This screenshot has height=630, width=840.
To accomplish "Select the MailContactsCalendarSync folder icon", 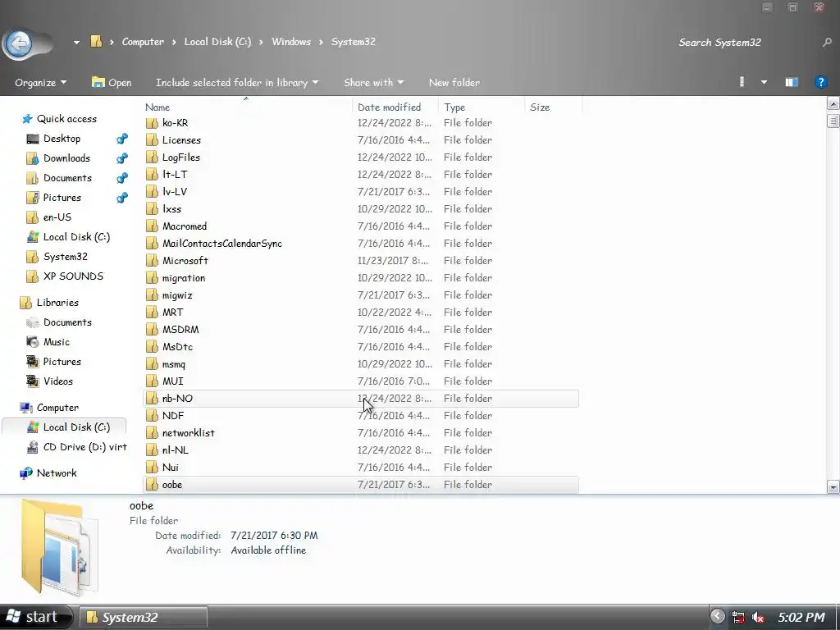I will click(x=152, y=244).
